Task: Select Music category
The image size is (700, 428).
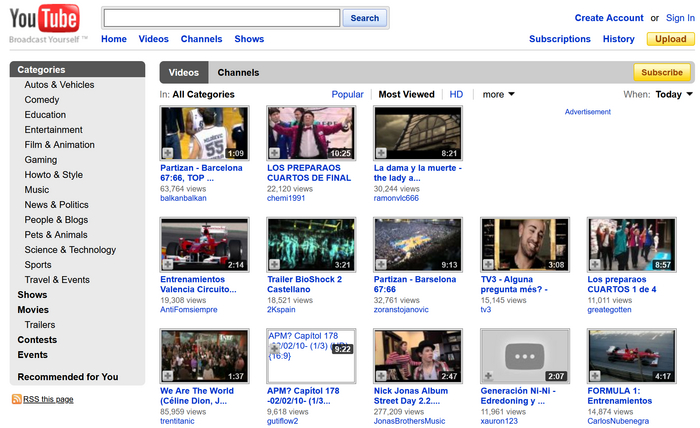Action: (x=37, y=190)
